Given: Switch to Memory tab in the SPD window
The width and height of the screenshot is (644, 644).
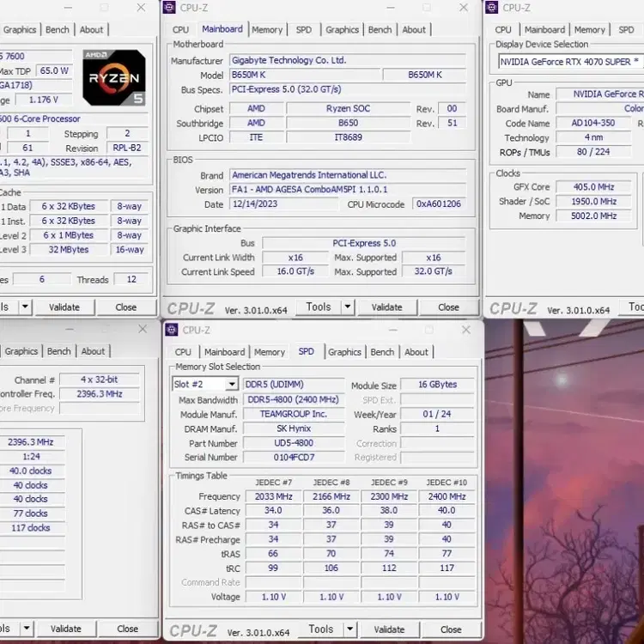Looking at the screenshot, I should click(x=270, y=352).
